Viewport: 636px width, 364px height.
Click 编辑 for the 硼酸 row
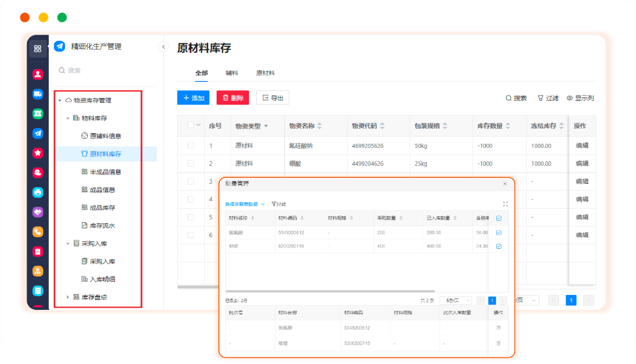tap(582, 163)
